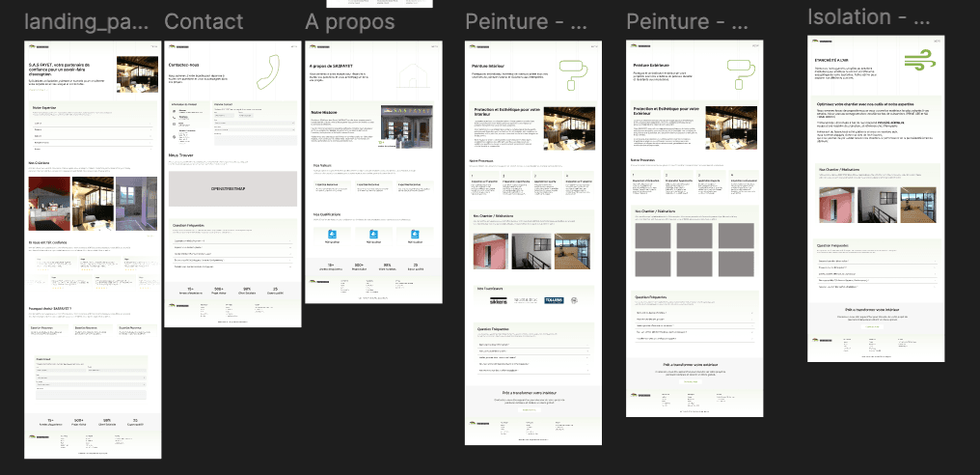980x475 pixels.
Task: Select the A propos frame label
Action: (349, 21)
